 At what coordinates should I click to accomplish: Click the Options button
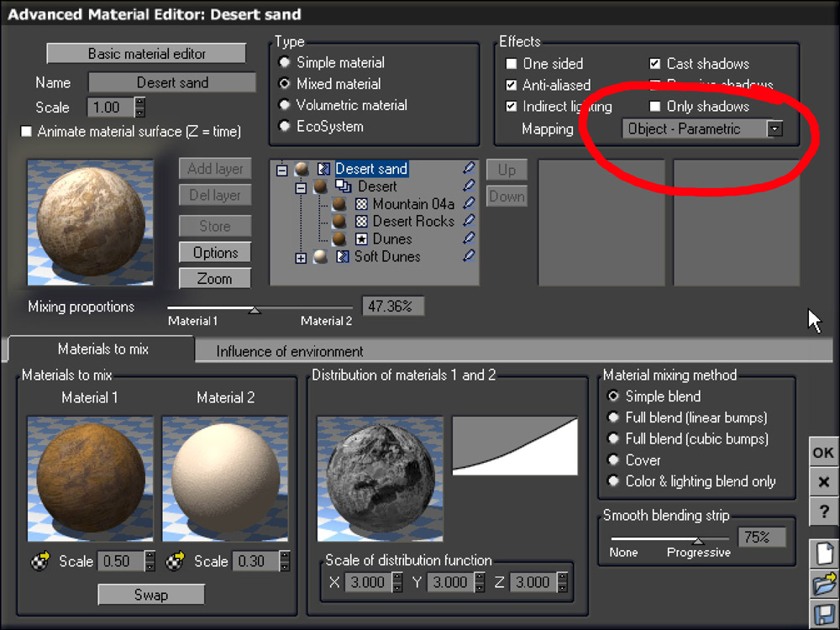215,252
